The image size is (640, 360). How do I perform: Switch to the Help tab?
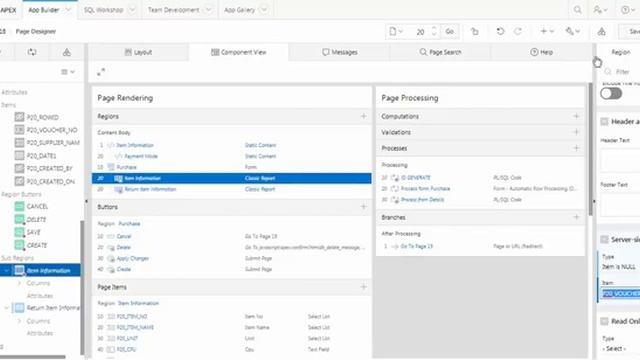tap(541, 52)
